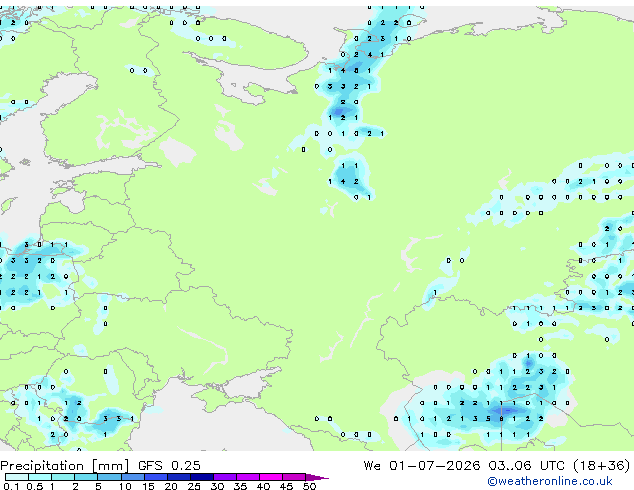Click the '10' legend scale label
Viewport: 634px width, 490px height.
coord(125,486)
